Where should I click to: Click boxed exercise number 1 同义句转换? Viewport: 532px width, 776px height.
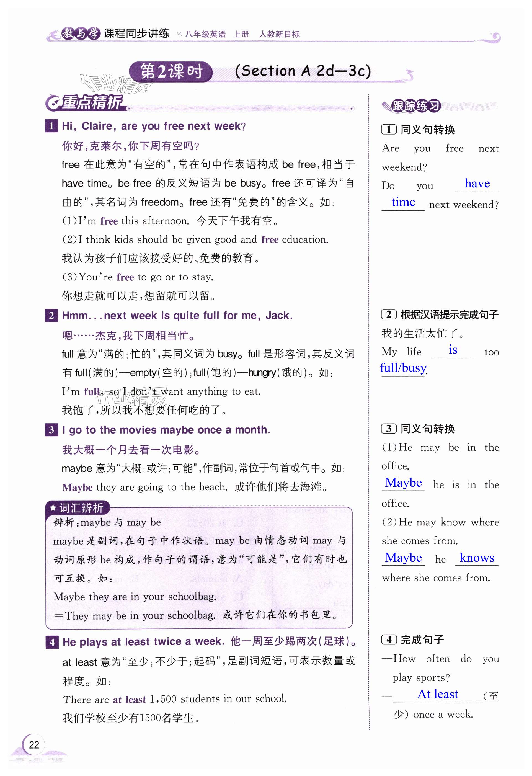click(389, 130)
